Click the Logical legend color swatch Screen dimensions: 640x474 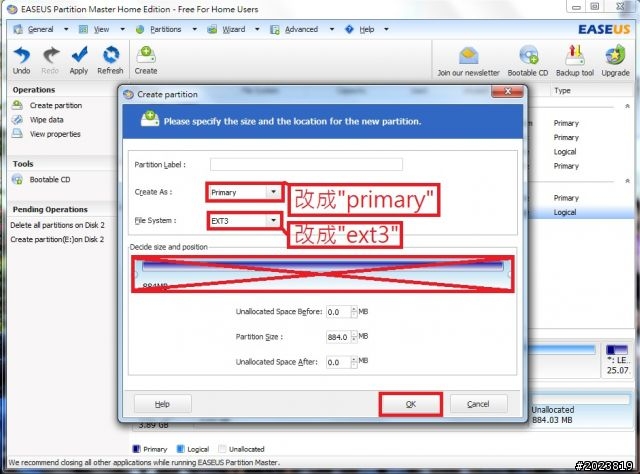[x=180, y=449]
